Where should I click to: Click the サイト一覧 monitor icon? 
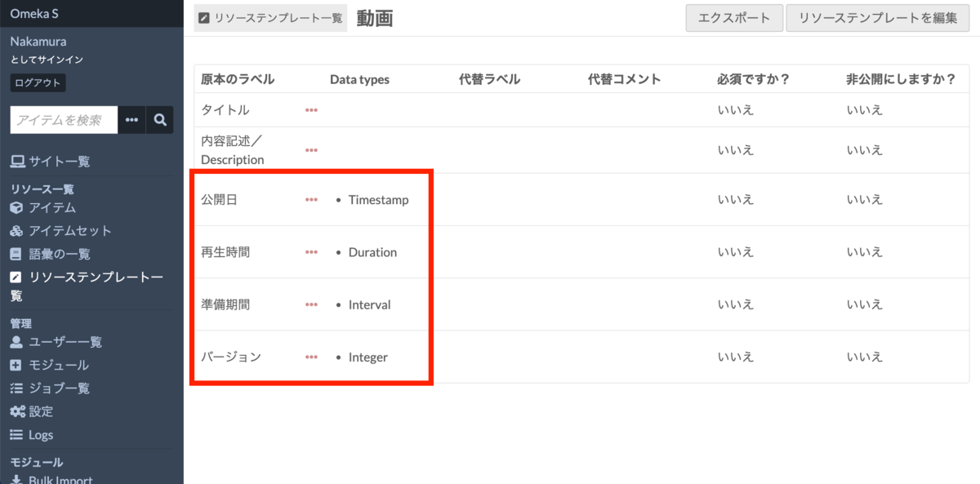pos(16,162)
